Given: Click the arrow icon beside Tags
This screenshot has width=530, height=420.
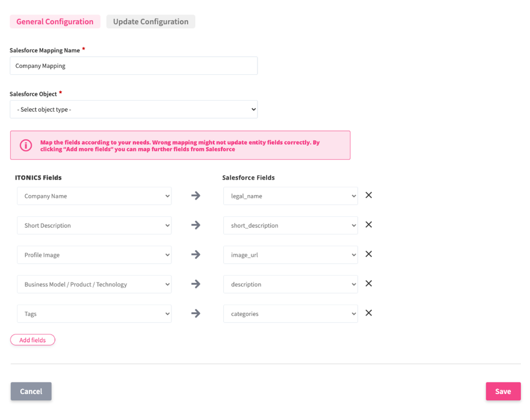Looking at the screenshot, I should (196, 314).
